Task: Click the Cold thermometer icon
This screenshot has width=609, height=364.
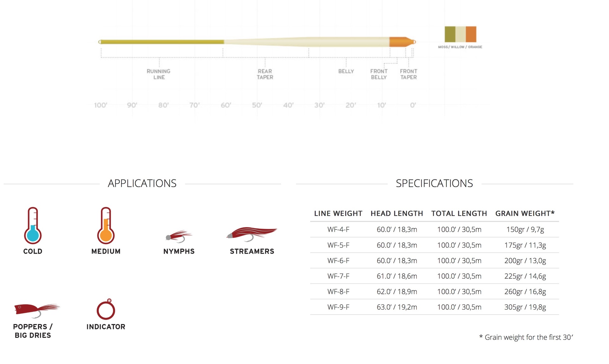Action: point(33,225)
